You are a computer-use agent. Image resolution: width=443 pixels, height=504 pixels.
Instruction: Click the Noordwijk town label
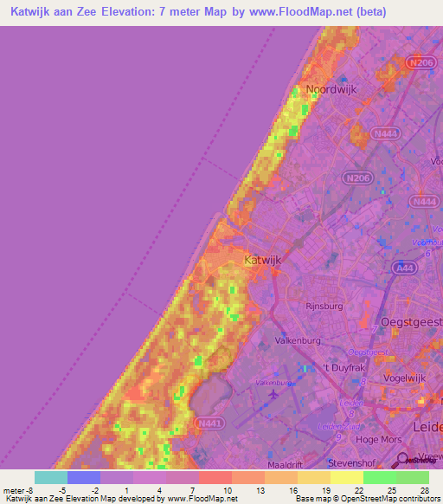tap(331, 89)
